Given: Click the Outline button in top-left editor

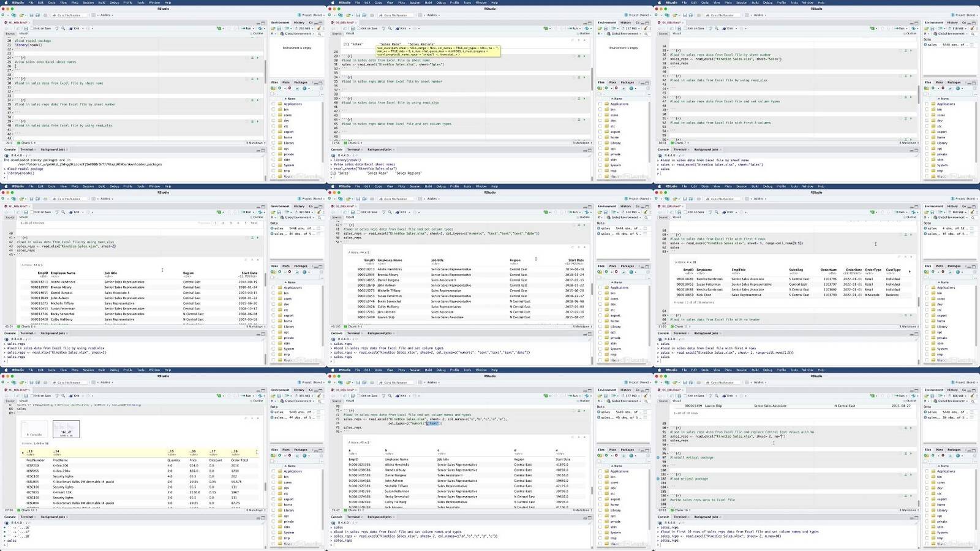Looking at the screenshot, I should pos(257,33).
